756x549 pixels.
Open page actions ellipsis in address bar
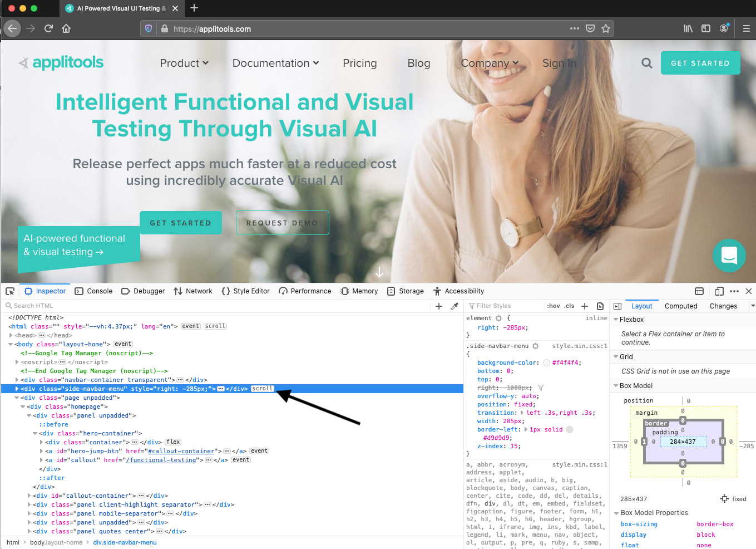pyautogui.click(x=575, y=28)
